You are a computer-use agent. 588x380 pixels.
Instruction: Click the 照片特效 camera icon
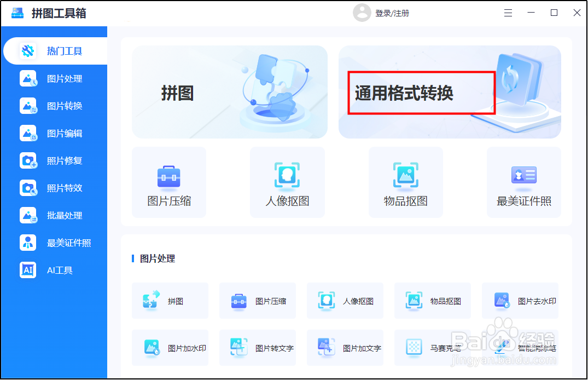tap(28, 188)
